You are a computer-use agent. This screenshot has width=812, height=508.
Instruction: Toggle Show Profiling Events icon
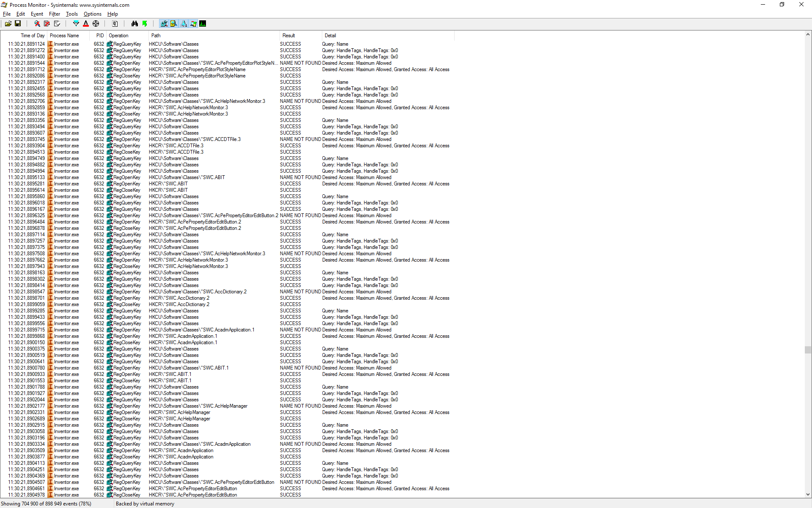click(x=203, y=24)
